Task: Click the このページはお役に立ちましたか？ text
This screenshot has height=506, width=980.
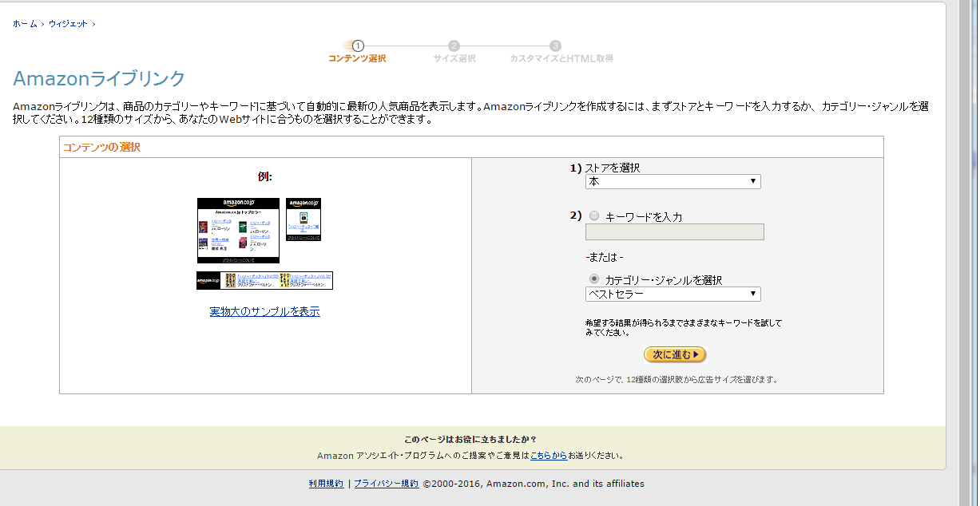Action: 470,439
